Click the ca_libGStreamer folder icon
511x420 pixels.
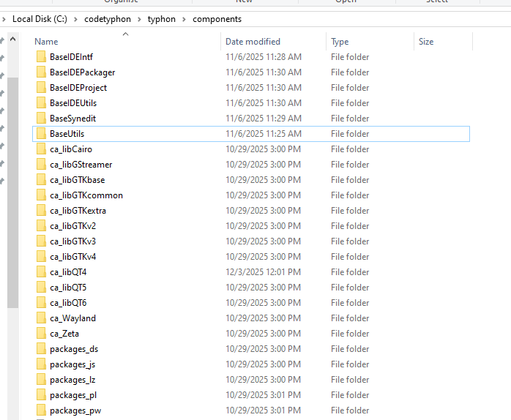point(41,165)
